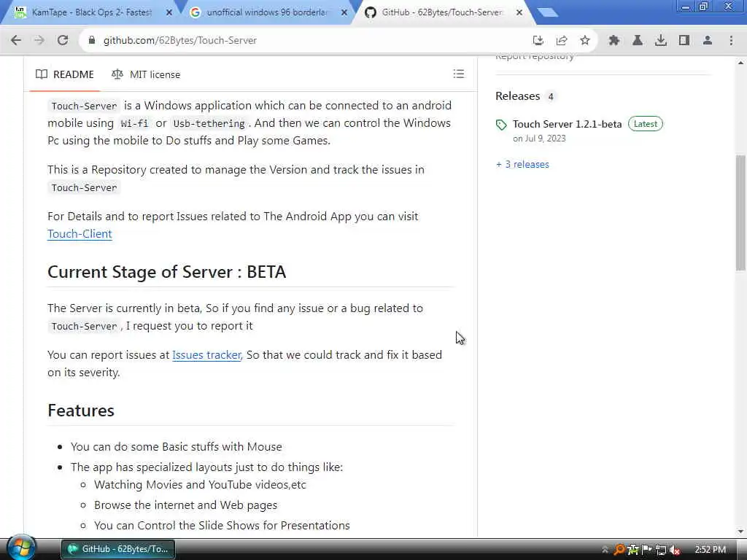Switch to the unofficial windows 96 tab
Image resolution: width=747 pixels, height=560 pixels.
pyautogui.click(x=267, y=12)
